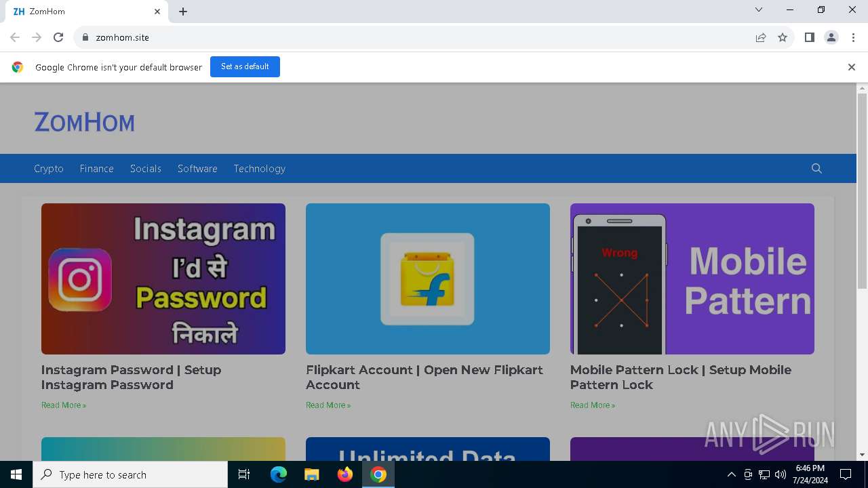
Task: Open Task View on taskbar
Action: pos(244,474)
